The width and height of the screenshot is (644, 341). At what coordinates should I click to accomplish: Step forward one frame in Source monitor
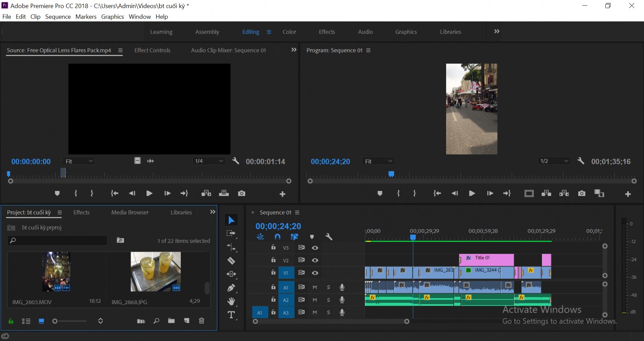167,193
